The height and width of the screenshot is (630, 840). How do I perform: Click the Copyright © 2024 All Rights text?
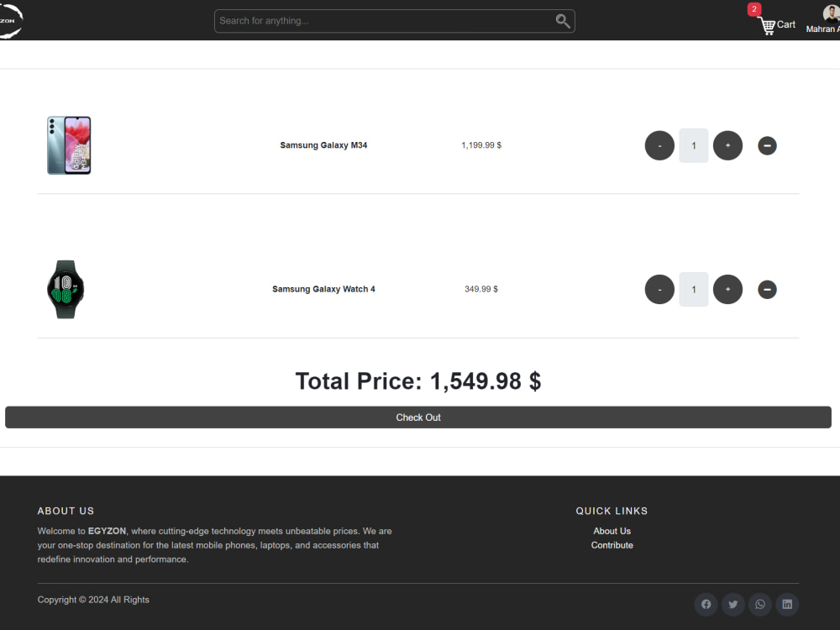pos(93,600)
